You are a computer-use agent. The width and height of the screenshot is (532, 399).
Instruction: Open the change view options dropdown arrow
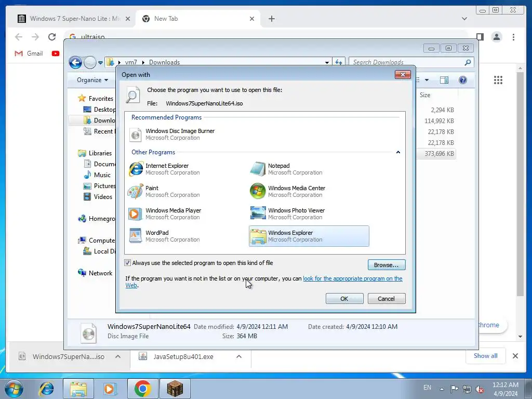tap(427, 80)
